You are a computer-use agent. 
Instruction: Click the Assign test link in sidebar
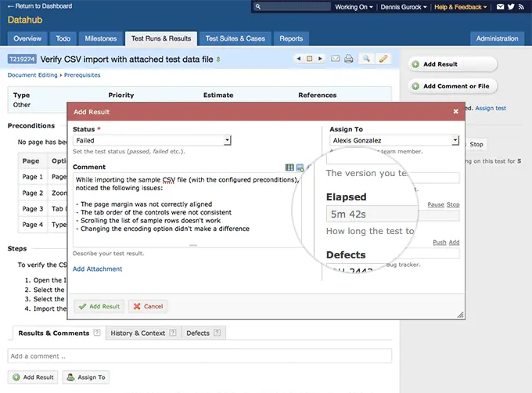491,108
